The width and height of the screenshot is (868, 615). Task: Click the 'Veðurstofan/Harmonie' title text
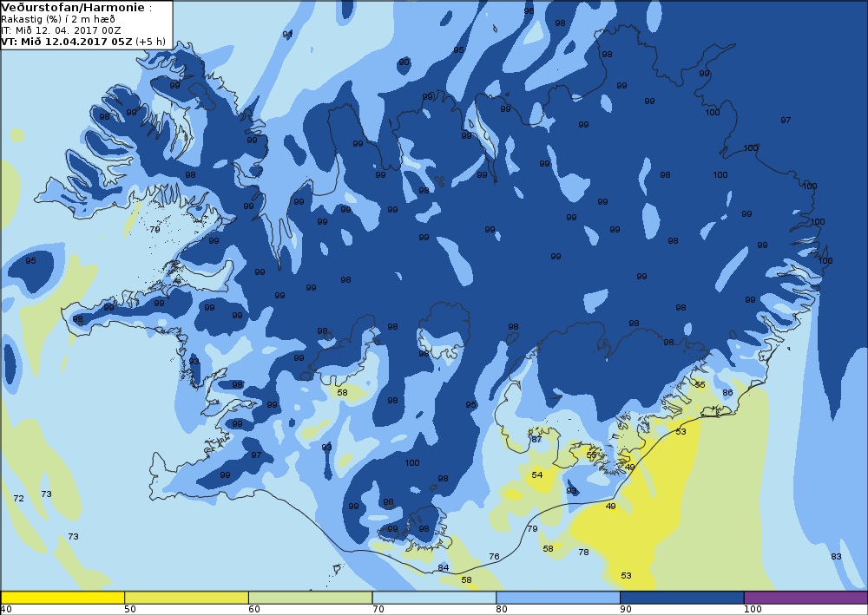[x=74, y=8]
